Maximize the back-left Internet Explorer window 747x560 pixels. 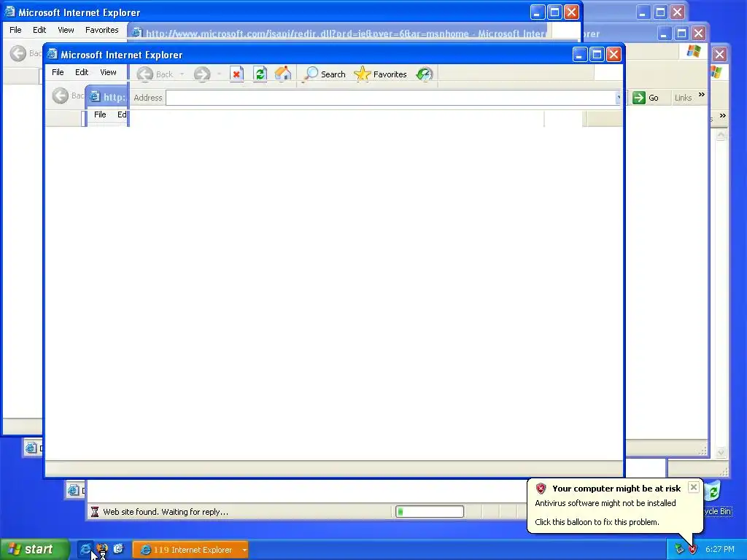pos(554,12)
